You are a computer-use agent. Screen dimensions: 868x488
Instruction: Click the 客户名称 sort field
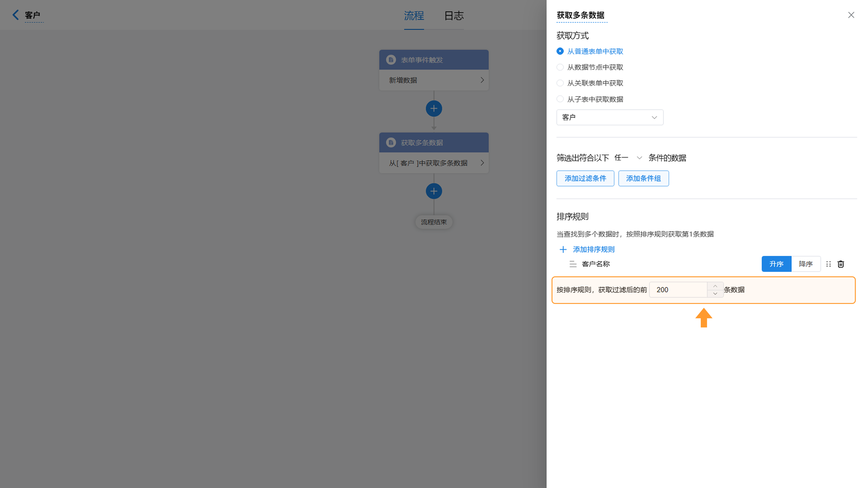[x=596, y=264]
